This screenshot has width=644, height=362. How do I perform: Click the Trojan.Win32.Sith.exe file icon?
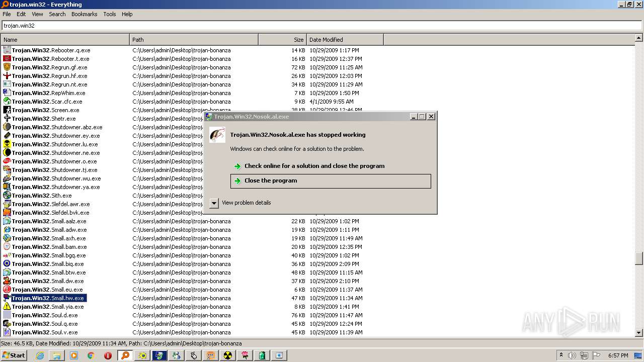pos(7,196)
